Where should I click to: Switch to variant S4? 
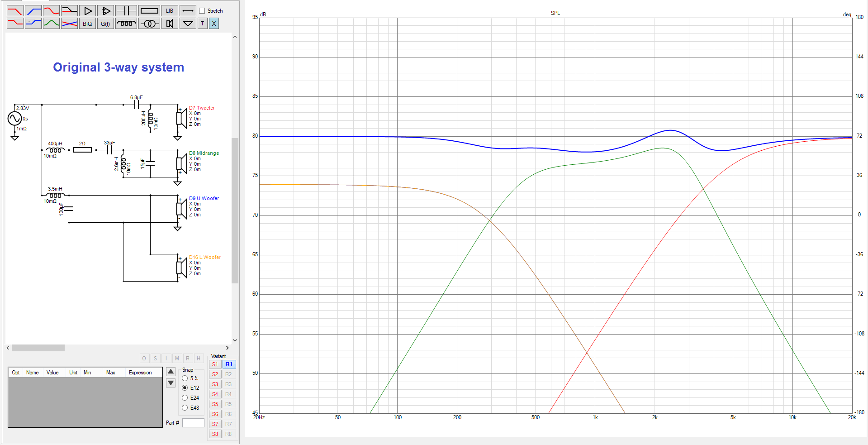pyautogui.click(x=215, y=394)
